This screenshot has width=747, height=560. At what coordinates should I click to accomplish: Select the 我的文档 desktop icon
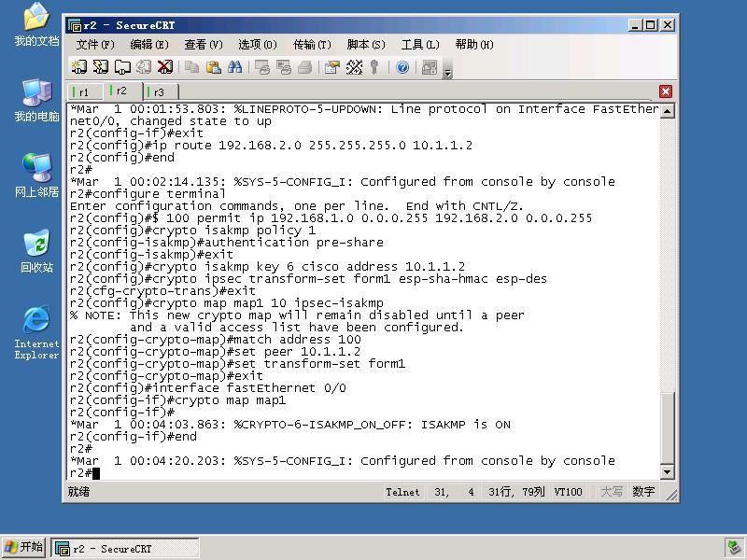point(36,25)
